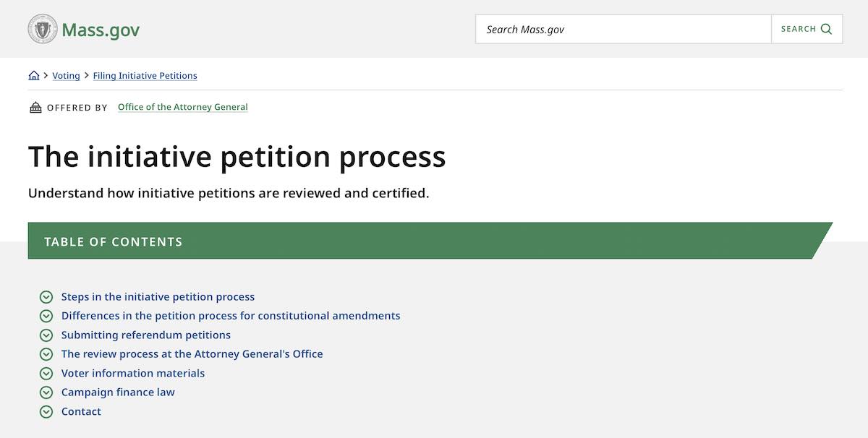Image resolution: width=868 pixels, height=438 pixels.
Task: Click the circled chevron beside Differences in petition process
Action: coord(46,316)
